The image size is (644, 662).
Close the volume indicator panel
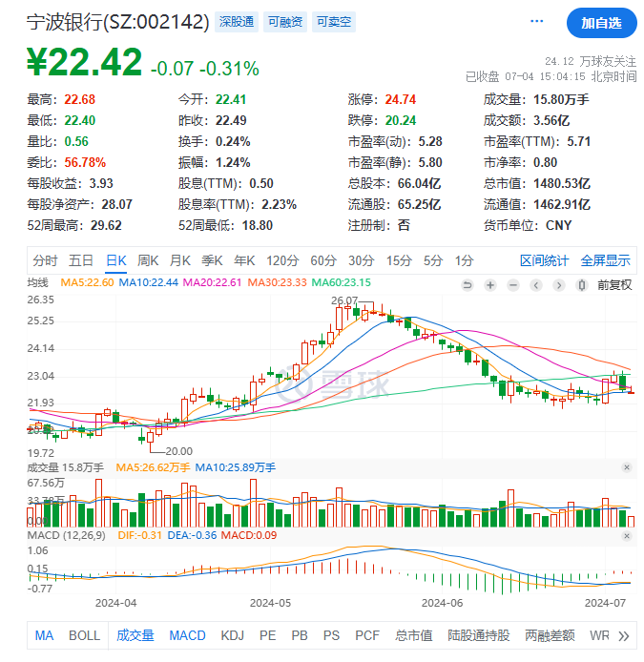627,467
